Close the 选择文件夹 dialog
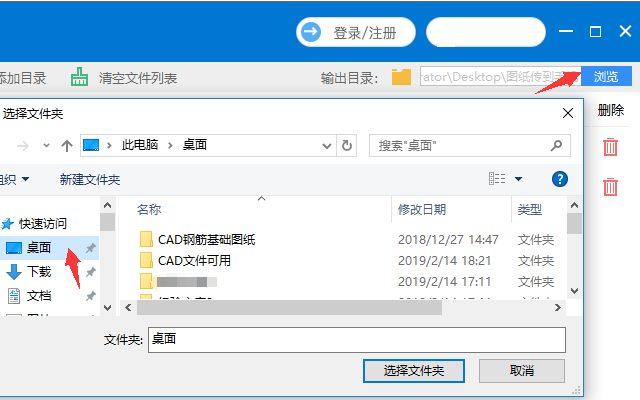The image size is (640, 400). pyautogui.click(x=568, y=113)
